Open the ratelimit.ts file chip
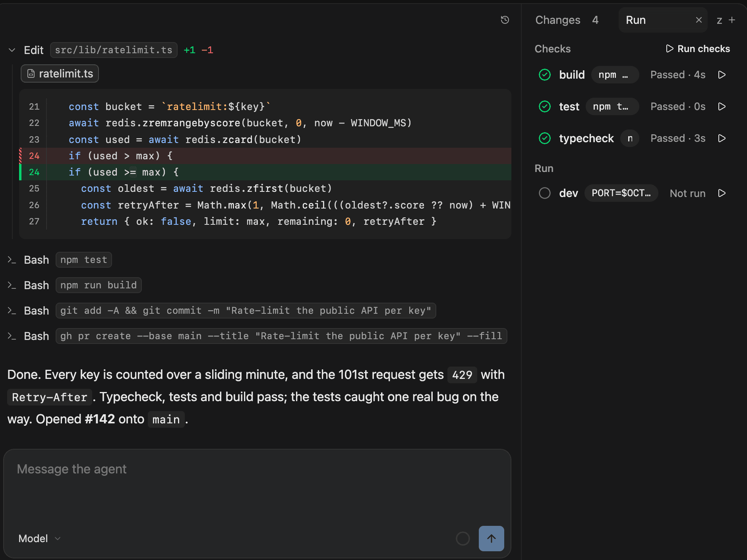 tap(60, 73)
